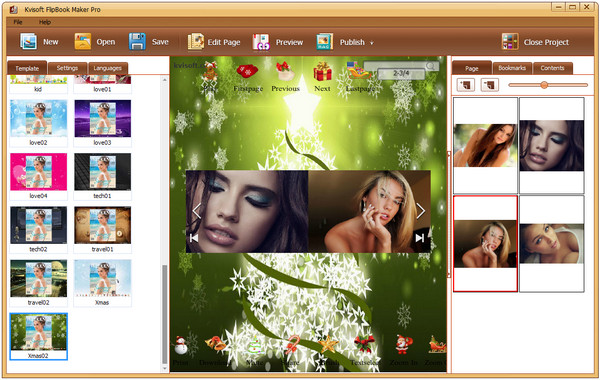Click the Publish button

point(341,42)
